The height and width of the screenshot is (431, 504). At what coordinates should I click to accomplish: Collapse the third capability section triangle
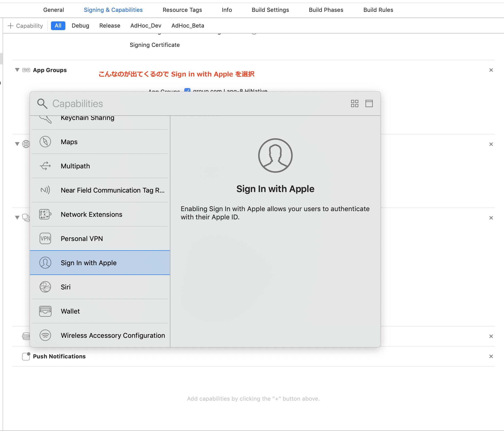17,218
